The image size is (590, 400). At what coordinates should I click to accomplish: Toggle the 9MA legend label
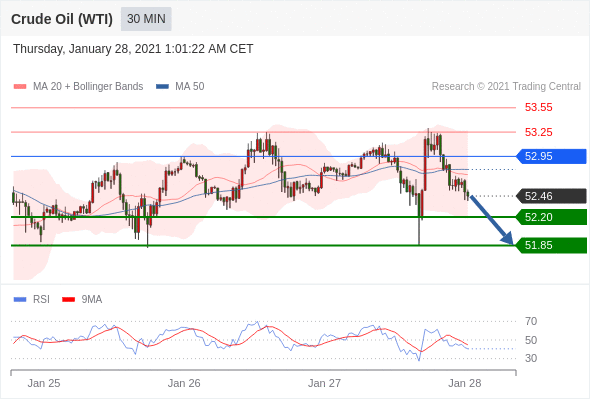[92, 300]
